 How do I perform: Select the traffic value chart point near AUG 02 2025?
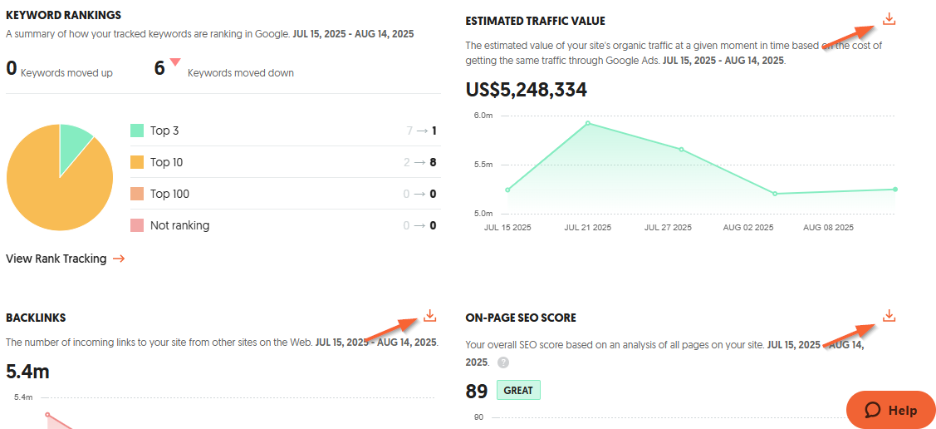775,193
